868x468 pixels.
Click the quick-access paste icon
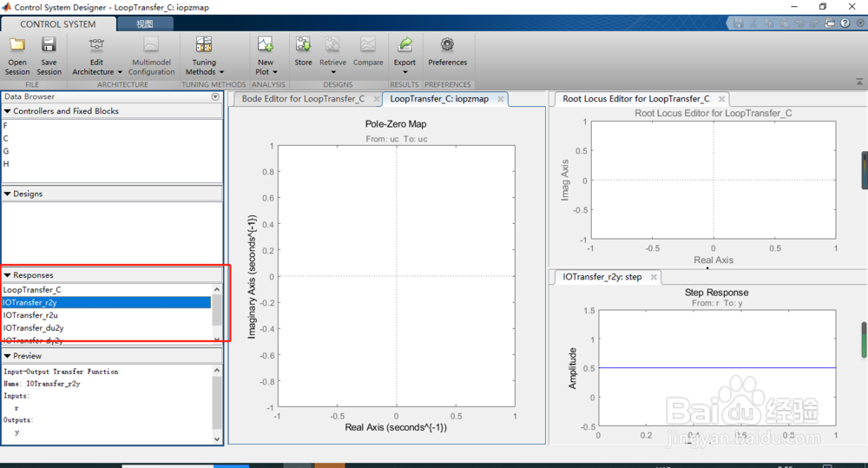click(784, 23)
